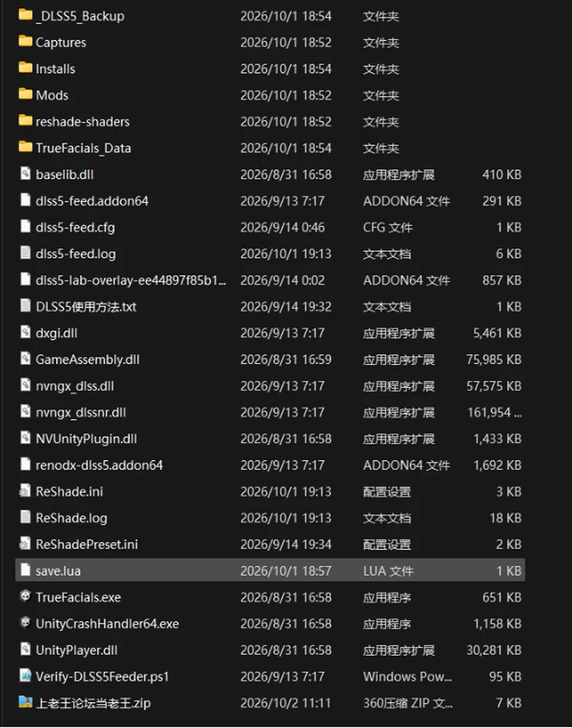Click the Captures folder icon
572x728 pixels.
[x=25, y=42]
